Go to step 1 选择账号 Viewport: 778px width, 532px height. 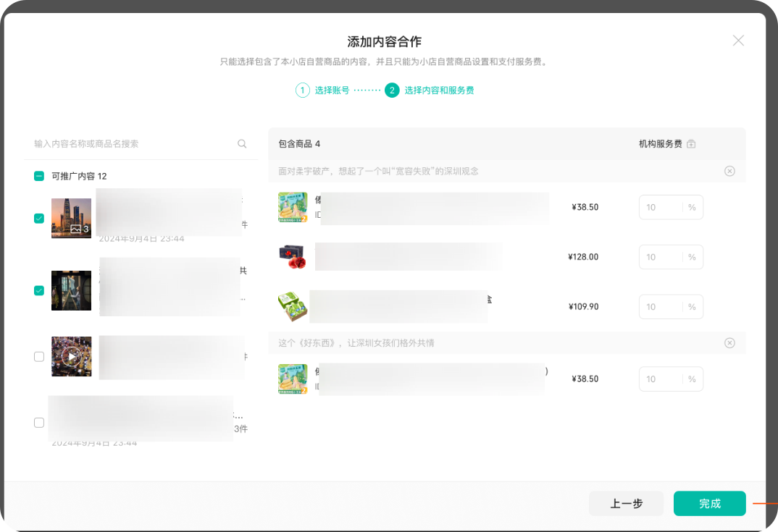[323, 90]
